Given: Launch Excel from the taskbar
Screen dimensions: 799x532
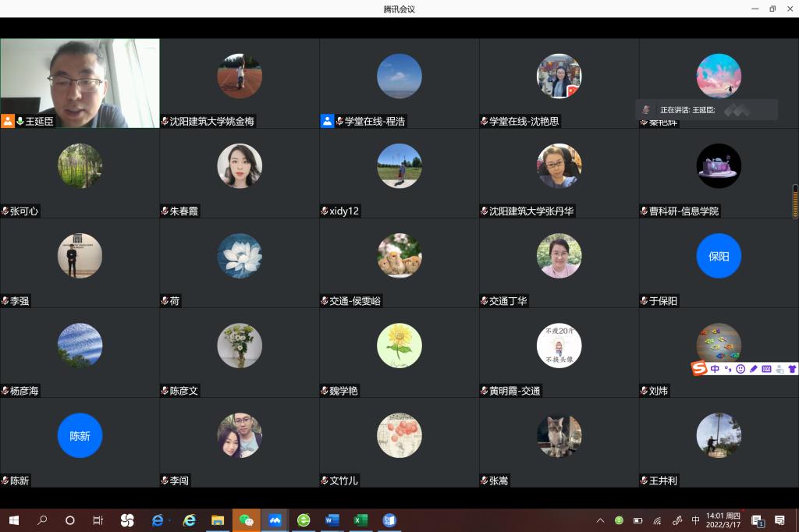Looking at the screenshot, I should point(360,520).
